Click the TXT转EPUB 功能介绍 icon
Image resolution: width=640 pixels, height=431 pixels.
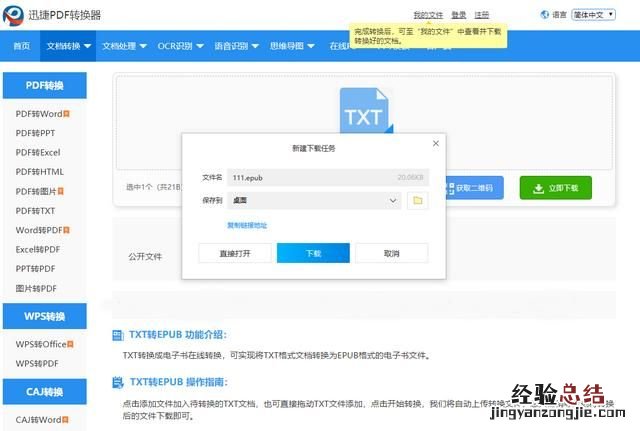(x=118, y=335)
